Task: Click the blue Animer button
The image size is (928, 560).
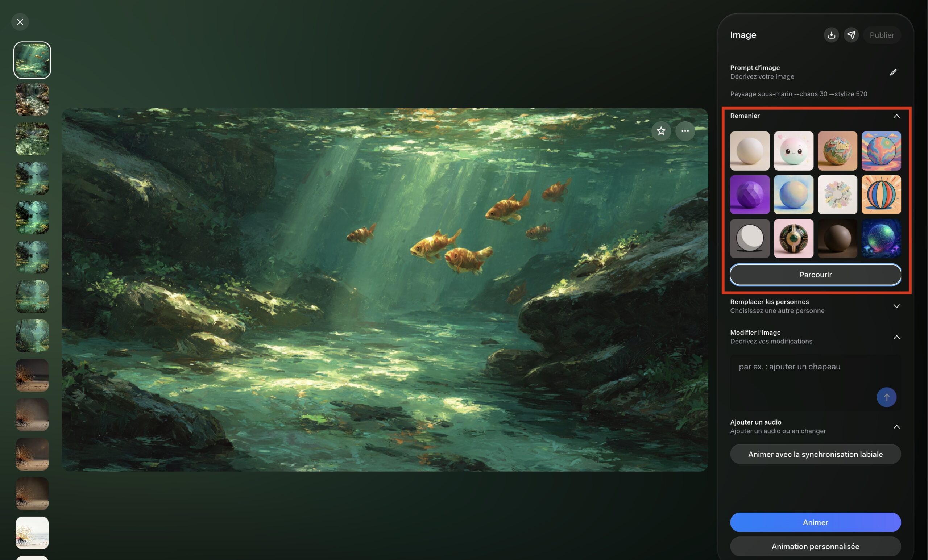Action: click(815, 522)
